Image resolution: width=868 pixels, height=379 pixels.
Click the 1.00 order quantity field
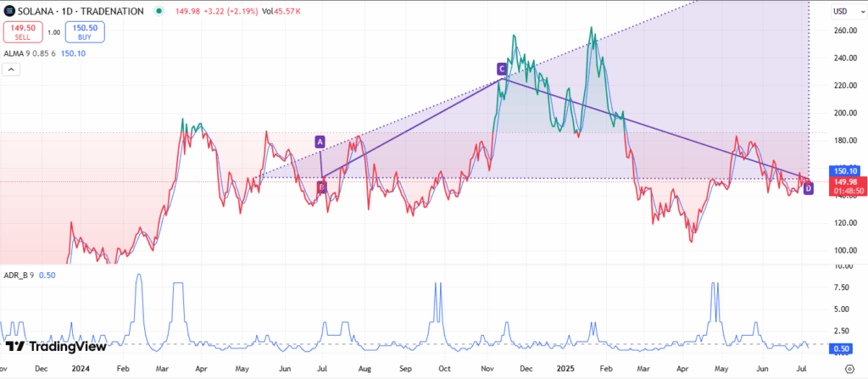(x=53, y=32)
